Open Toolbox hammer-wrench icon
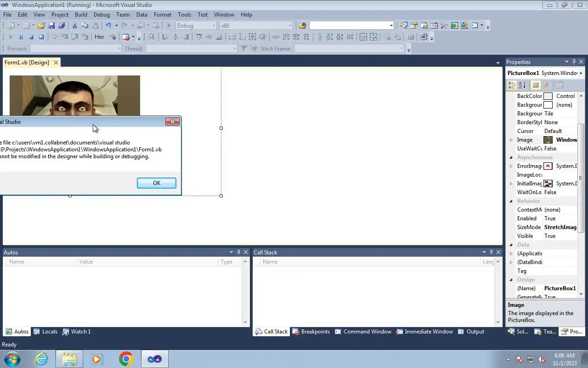Screen dimensions: 588x368 [444, 26]
